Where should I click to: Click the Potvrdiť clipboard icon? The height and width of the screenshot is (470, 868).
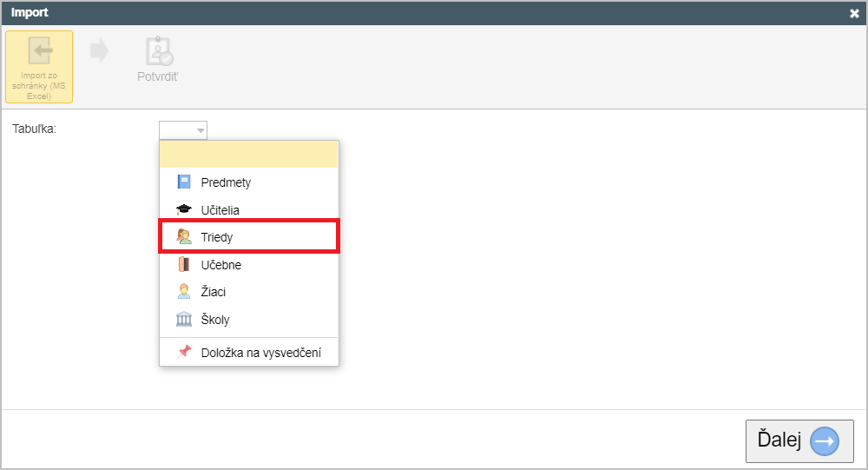point(160,51)
